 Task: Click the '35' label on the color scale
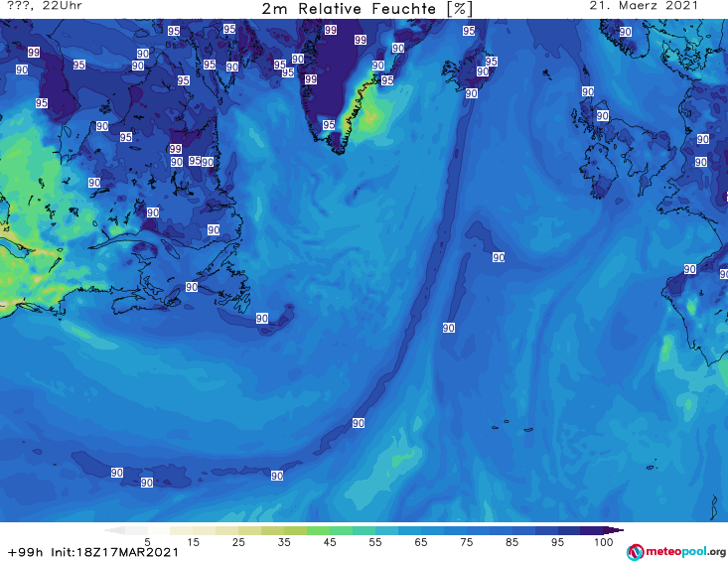[x=284, y=542]
